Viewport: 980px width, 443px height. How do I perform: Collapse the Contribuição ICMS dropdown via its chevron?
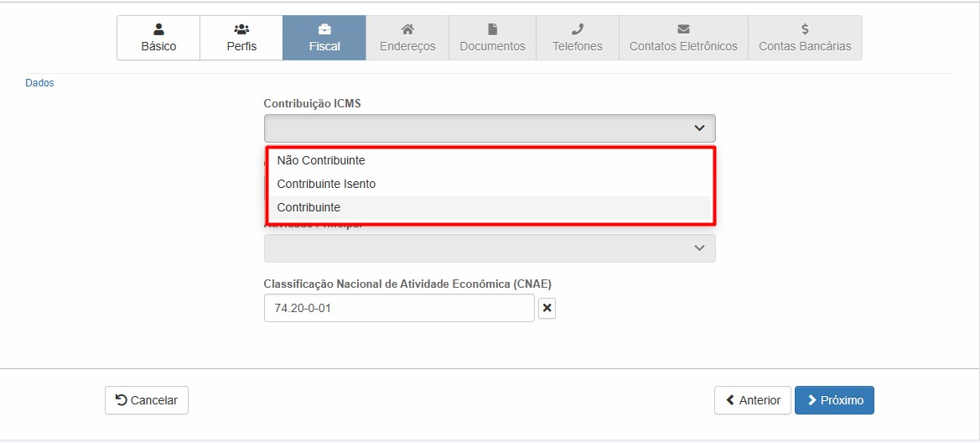[x=699, y=128]
